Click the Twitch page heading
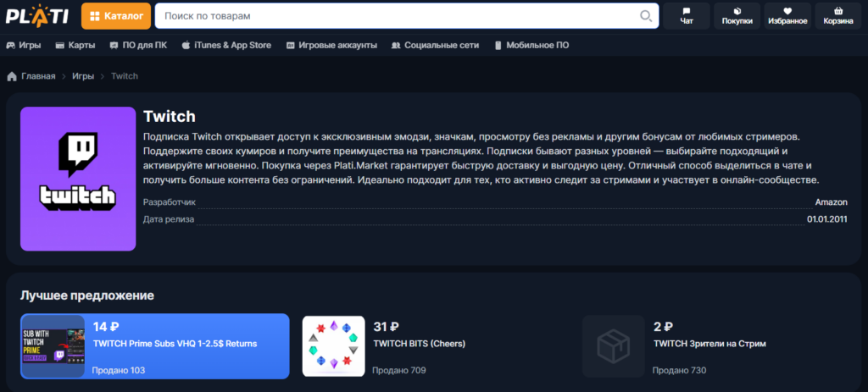Image resolution: width=868 pixels, height=392 pixels. click(x=170, y=117)
